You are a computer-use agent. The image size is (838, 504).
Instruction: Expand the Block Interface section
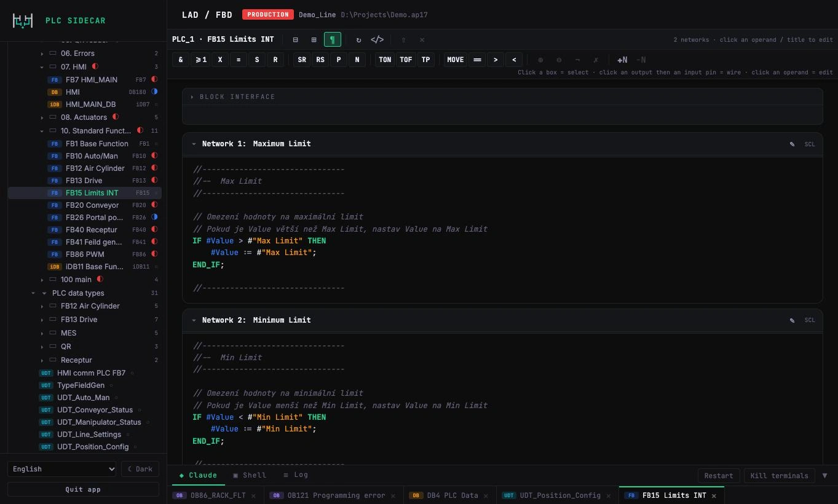point(192,97)
